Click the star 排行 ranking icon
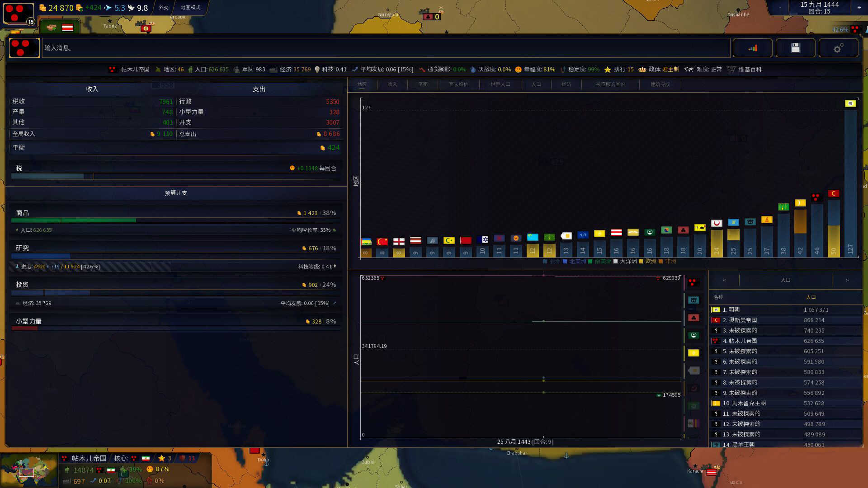Screen dimensions: 868x488 [x=608, y=70]
